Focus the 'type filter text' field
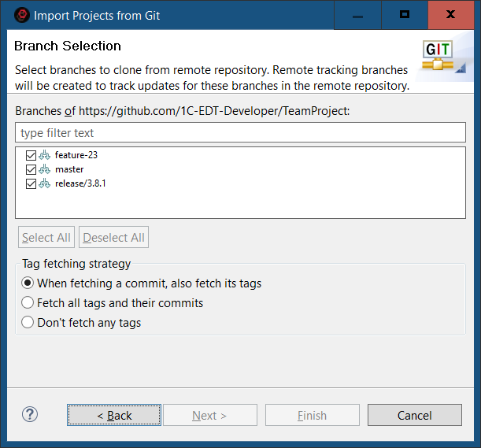 [x=240, y=133]
